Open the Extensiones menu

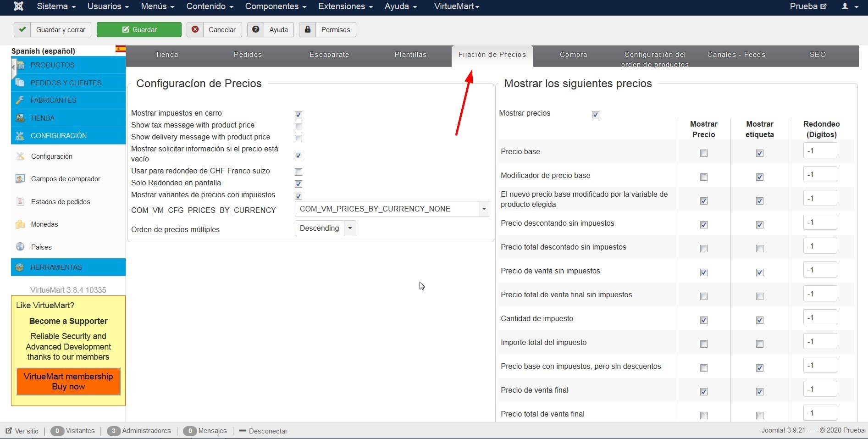(345, 6)
